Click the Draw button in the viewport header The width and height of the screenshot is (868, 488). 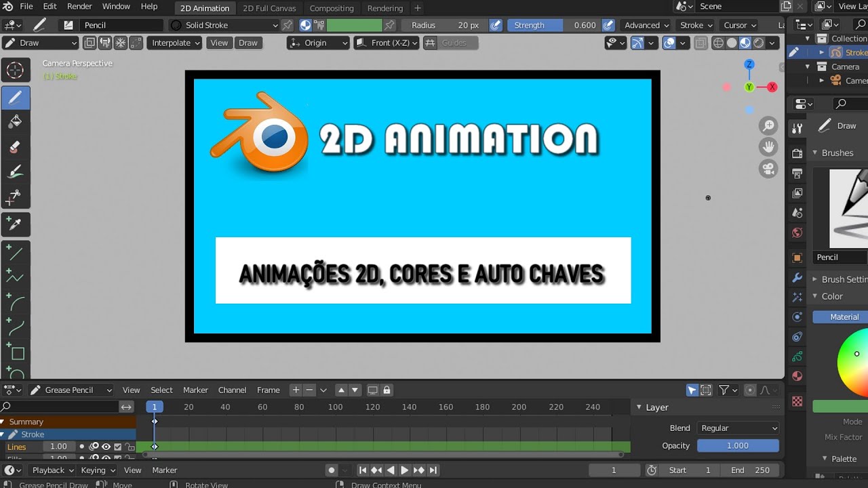[x=248, y=43]
